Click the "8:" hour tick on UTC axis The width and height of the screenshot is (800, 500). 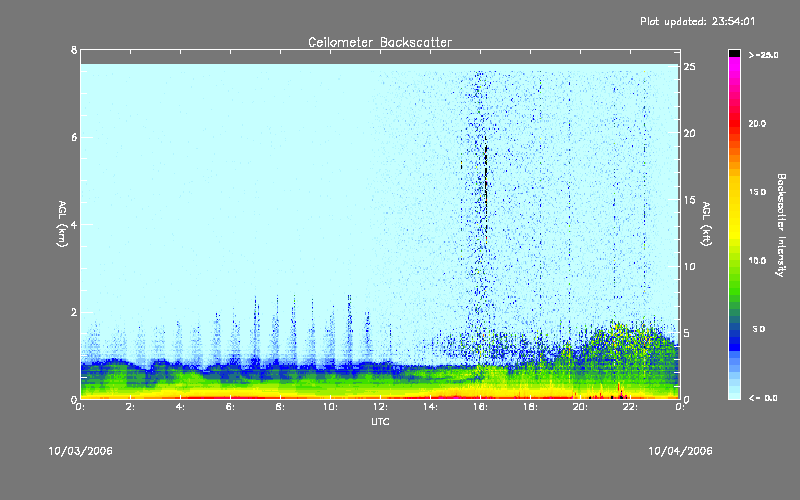point(281,407)
